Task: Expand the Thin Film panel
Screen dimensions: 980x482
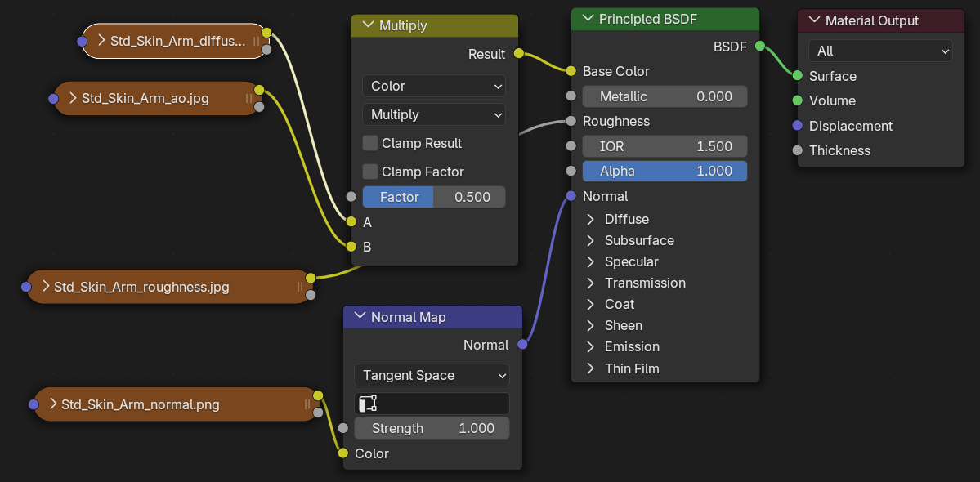Action: (x=590, y=368)
